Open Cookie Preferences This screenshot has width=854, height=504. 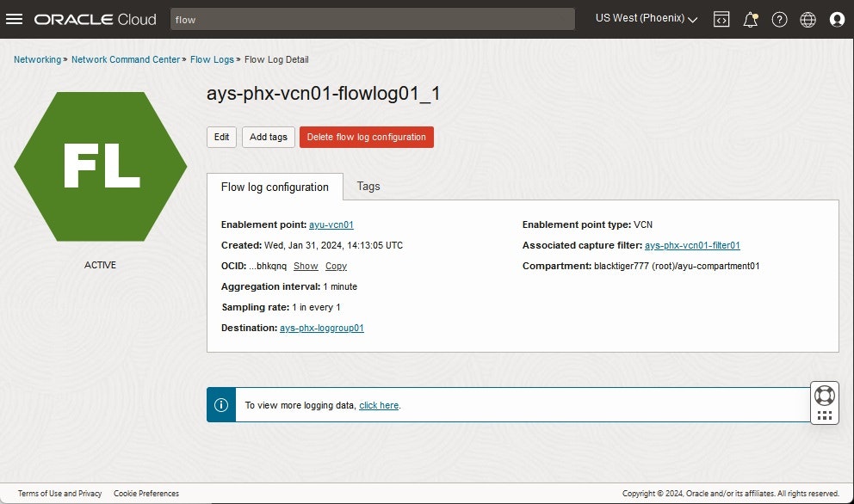146,494
